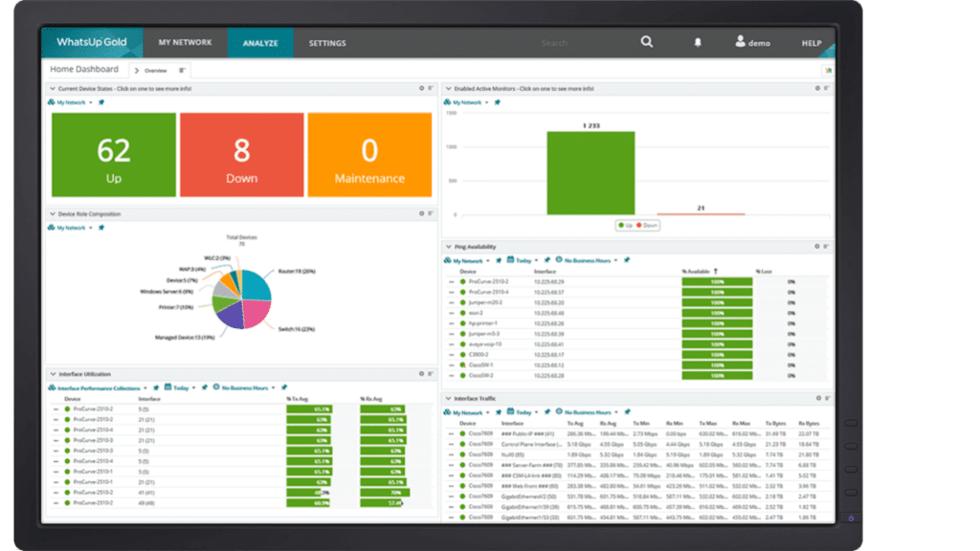Image resolution: width=980 pixels, height=551 pixels.
Task: Switch to the ANALYZE tab
Action: (x=260, y=42)
